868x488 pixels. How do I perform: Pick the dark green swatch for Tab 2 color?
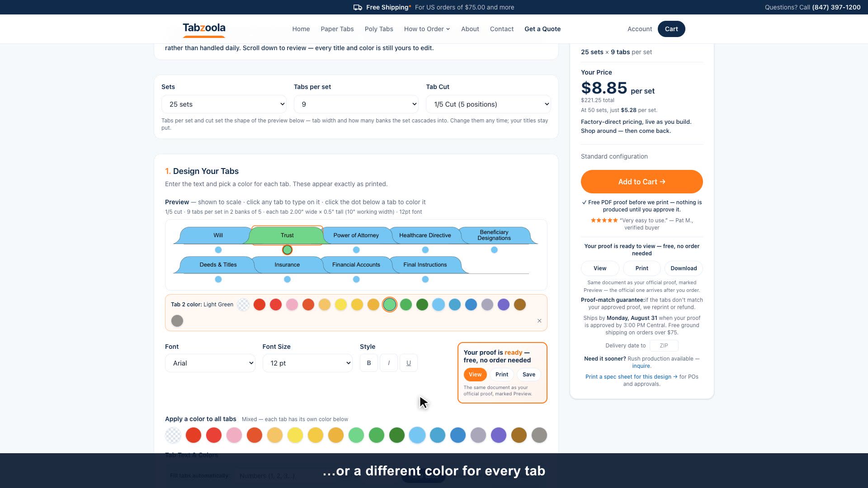tap(422, 305)
